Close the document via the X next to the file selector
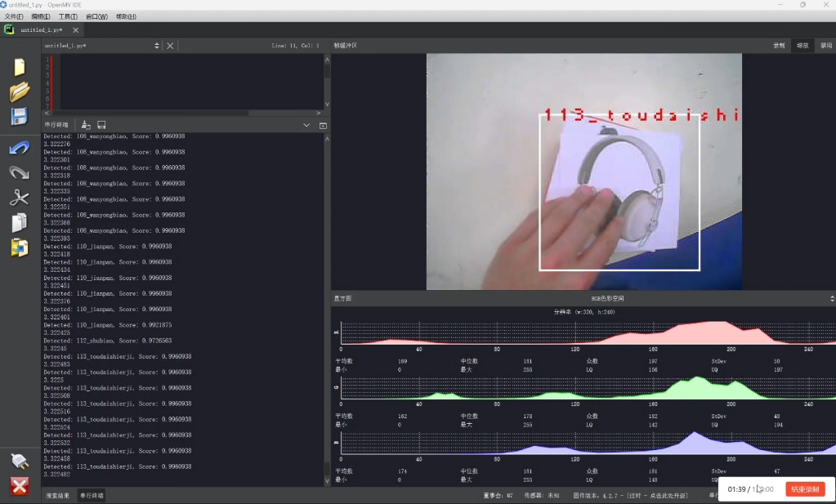836x504 pixels. click(x=170, y=46)
